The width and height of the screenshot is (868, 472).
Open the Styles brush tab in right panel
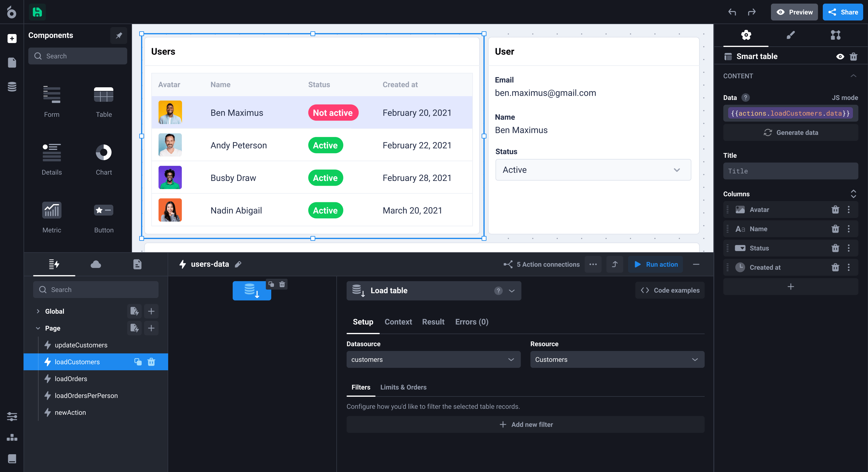pos(791,35)
